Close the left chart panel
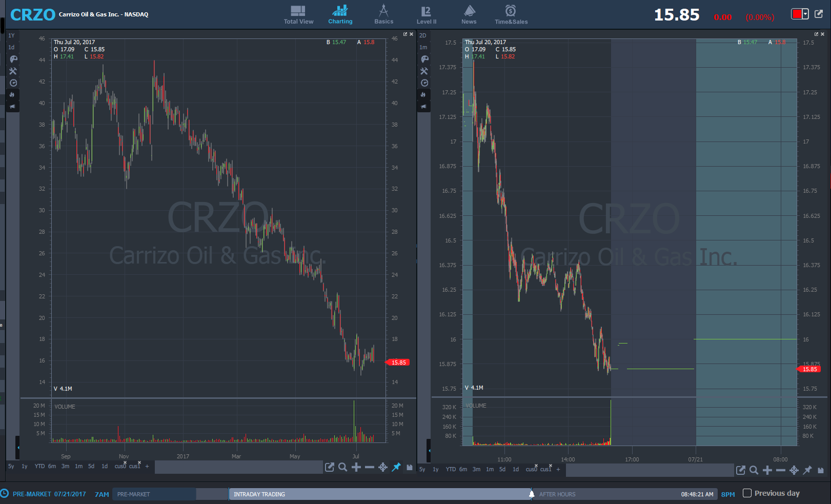831x504 pixels. pos(411,34)
